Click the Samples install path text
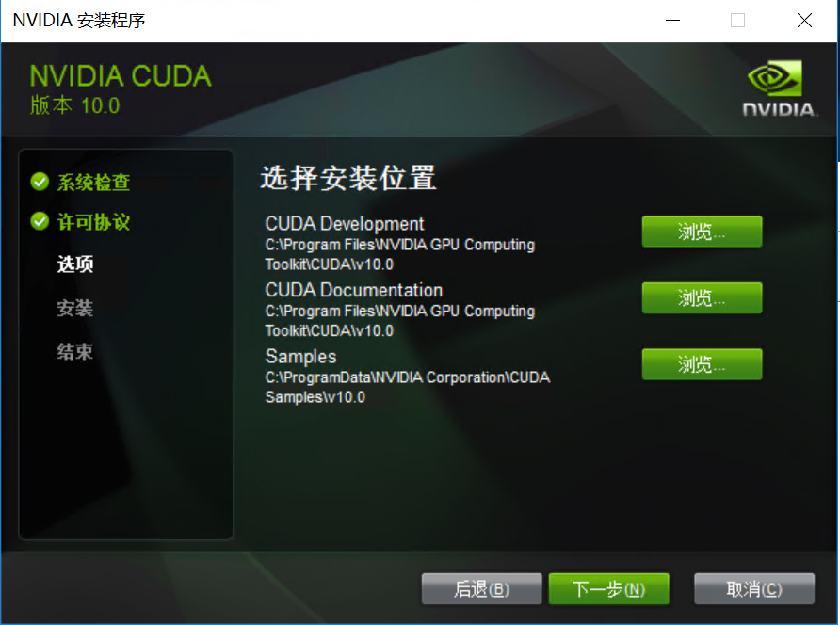Viewport: 840px width, 625px height. [x=407, y=387]
